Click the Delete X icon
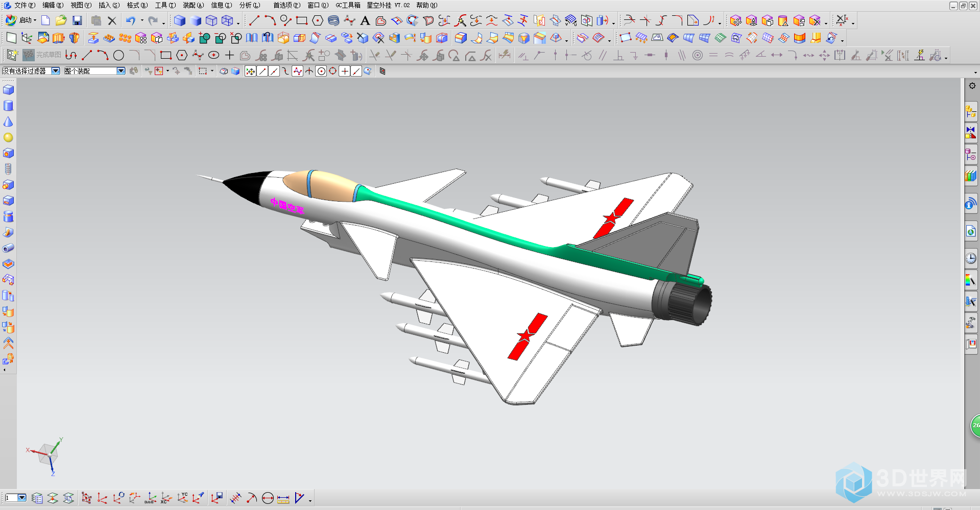Image resolution: width=980 pixels, height=510 pixels. pyautogui.click(x=112, y=21)
